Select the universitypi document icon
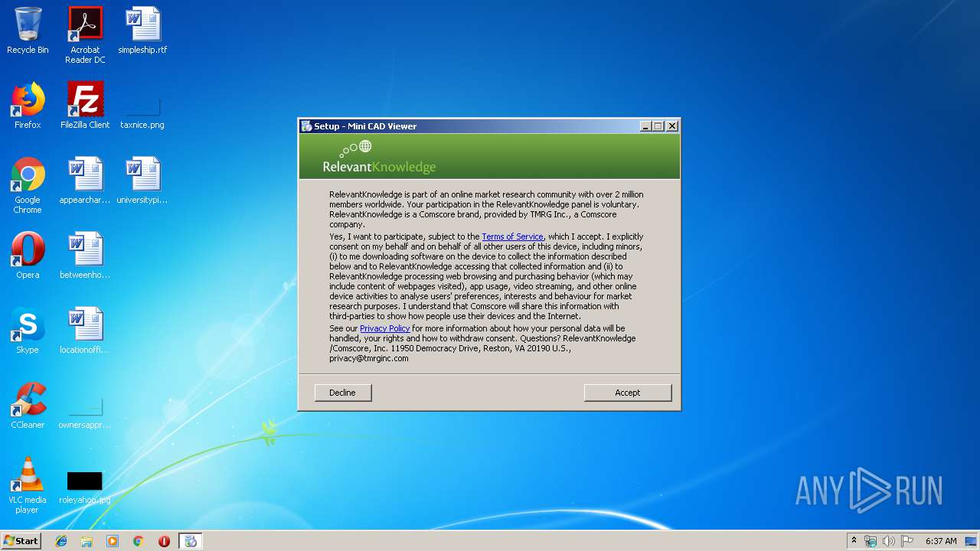The height and width of the screenshot is (551, 980). point(142,181)
